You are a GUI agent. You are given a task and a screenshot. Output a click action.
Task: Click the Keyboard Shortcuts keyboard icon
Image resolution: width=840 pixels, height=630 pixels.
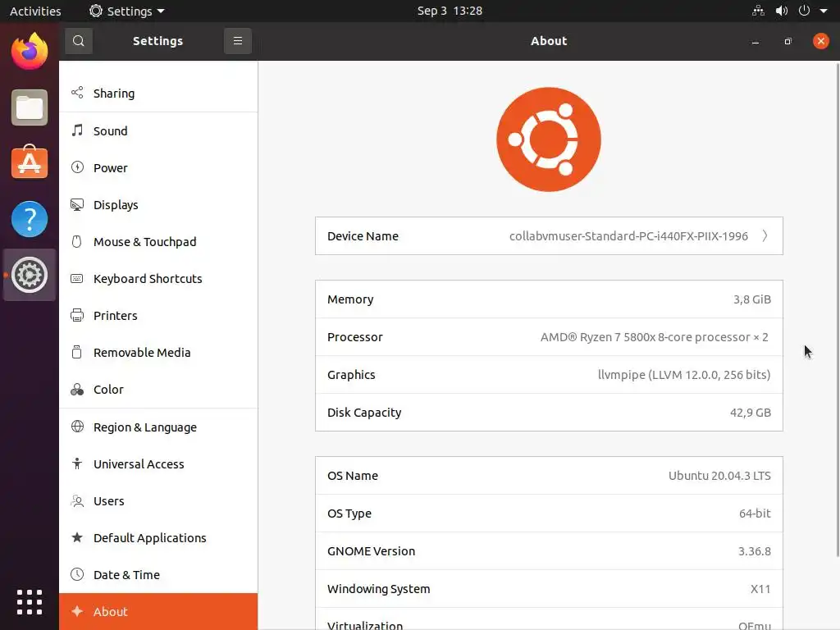[77, 279]
